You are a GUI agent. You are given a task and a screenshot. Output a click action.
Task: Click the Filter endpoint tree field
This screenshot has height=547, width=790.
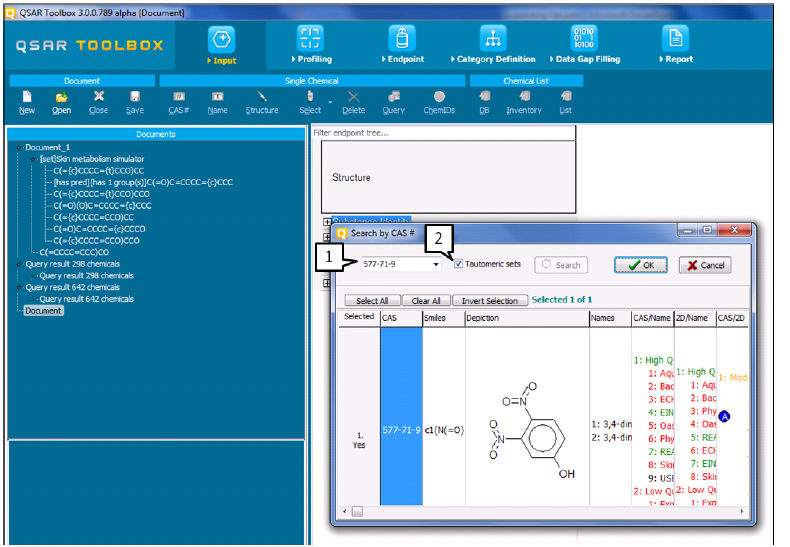443,133
